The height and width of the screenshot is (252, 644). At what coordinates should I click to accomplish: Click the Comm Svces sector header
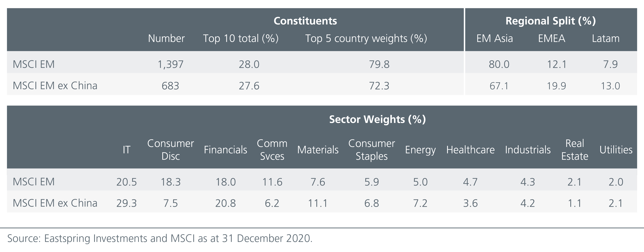(272, 150)
